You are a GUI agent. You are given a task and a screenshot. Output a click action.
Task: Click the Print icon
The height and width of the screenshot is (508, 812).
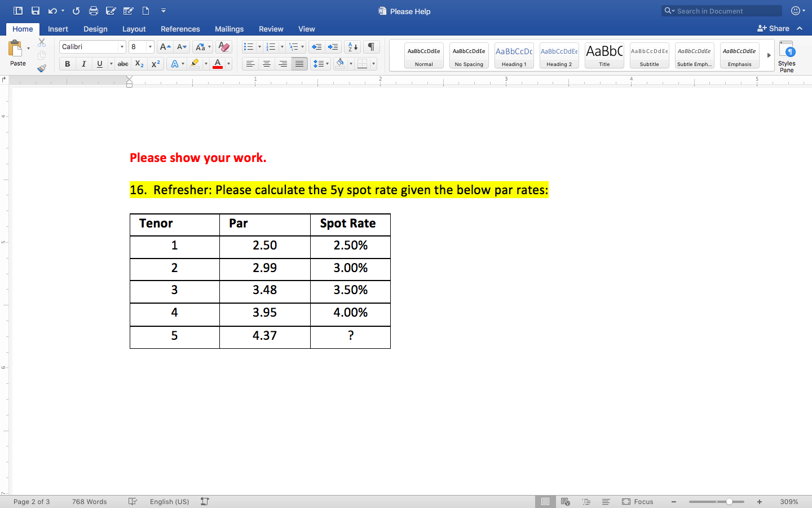click(94, 11)
